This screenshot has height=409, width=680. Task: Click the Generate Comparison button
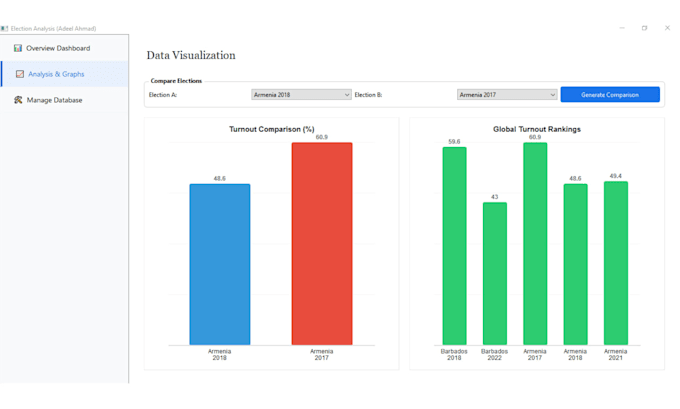pos(610,95)
